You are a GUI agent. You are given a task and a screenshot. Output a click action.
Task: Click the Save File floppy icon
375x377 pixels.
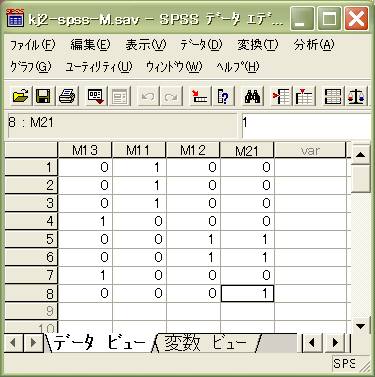tap(43, 96)
